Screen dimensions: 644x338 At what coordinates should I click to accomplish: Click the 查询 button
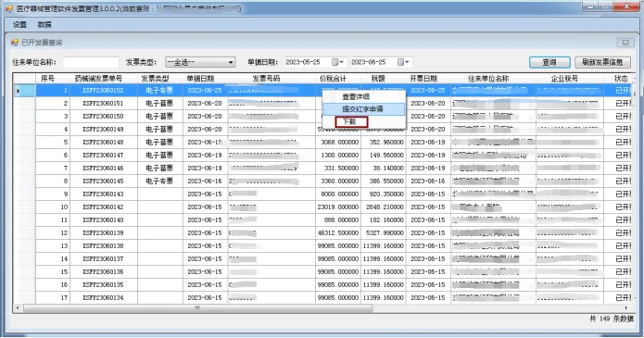(549, 62)
